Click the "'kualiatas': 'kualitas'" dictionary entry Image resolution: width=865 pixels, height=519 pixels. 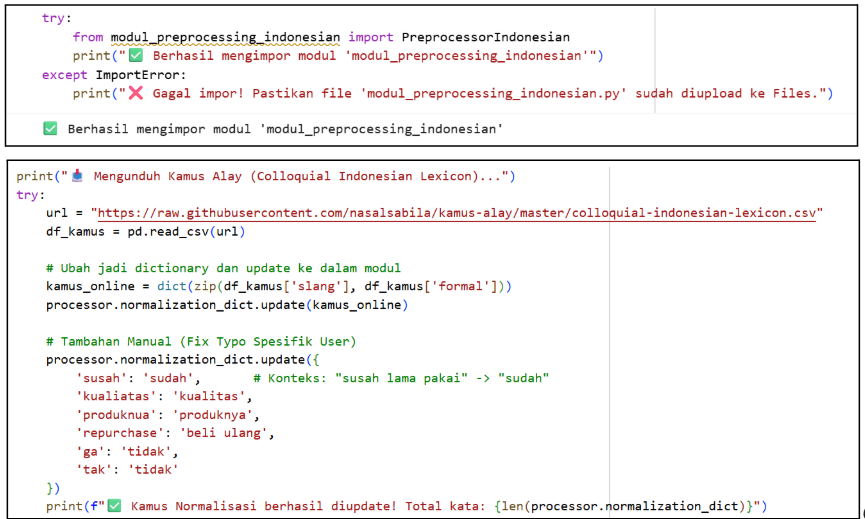tap(164, 396)
